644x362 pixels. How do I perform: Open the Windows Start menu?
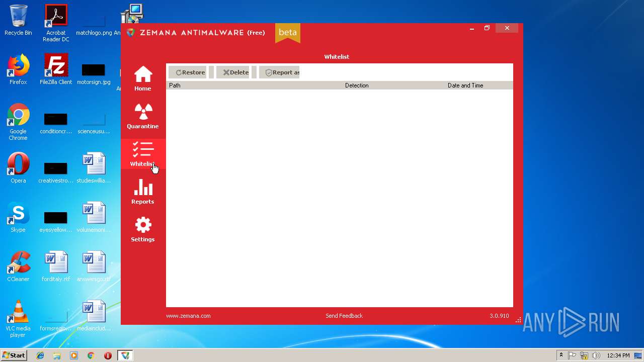tap(14, 355)
